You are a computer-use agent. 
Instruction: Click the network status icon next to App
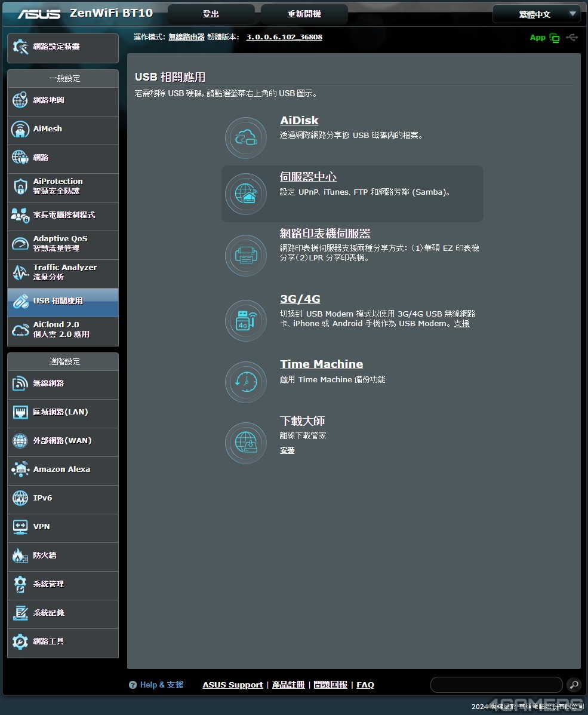tap(555, 38)
